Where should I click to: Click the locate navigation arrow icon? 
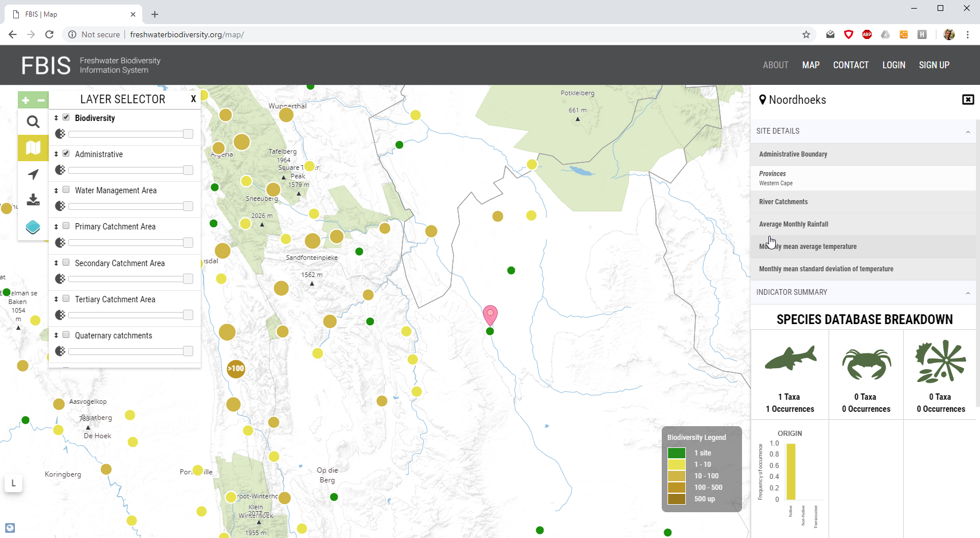33,174
